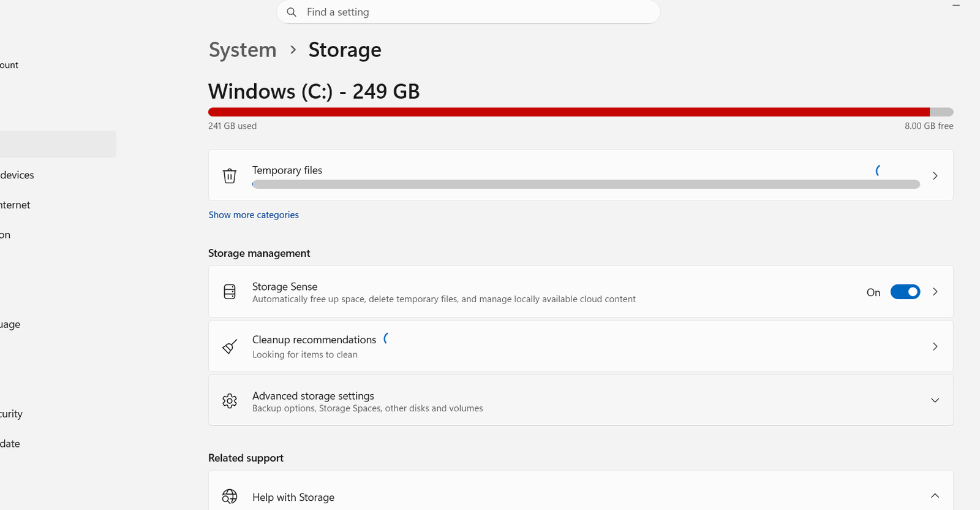
Task: Click the gear icon for Advanced storage settings
Action: (x=230, y=401)
